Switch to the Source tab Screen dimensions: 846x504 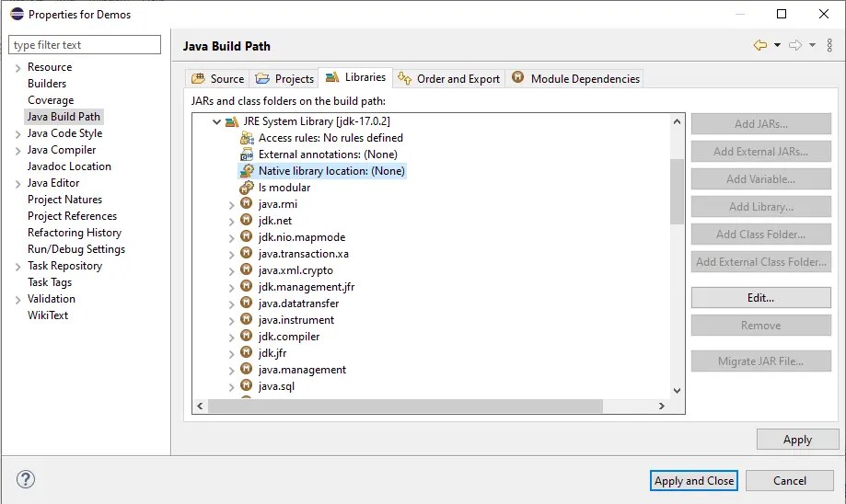(x=217, y=79)
